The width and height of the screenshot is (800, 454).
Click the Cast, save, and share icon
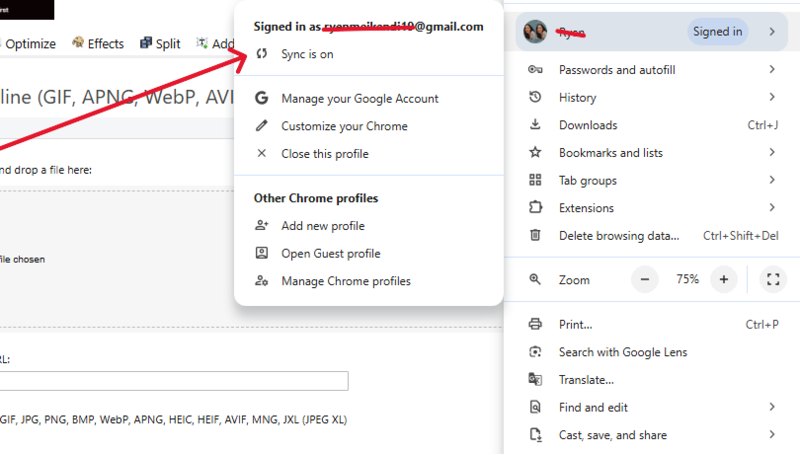[535, 435]
